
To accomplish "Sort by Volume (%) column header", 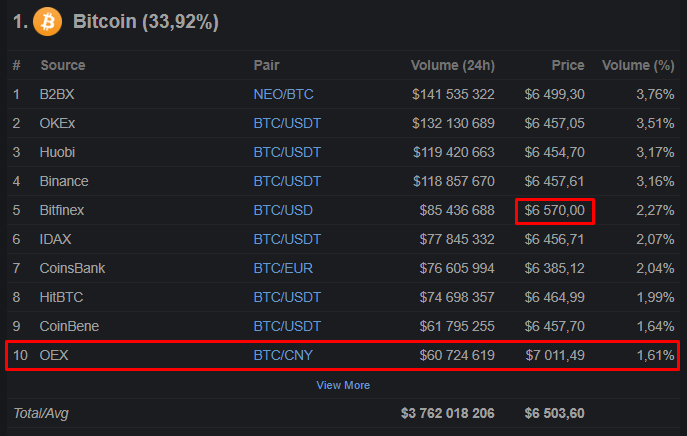I will coord(638,65).
